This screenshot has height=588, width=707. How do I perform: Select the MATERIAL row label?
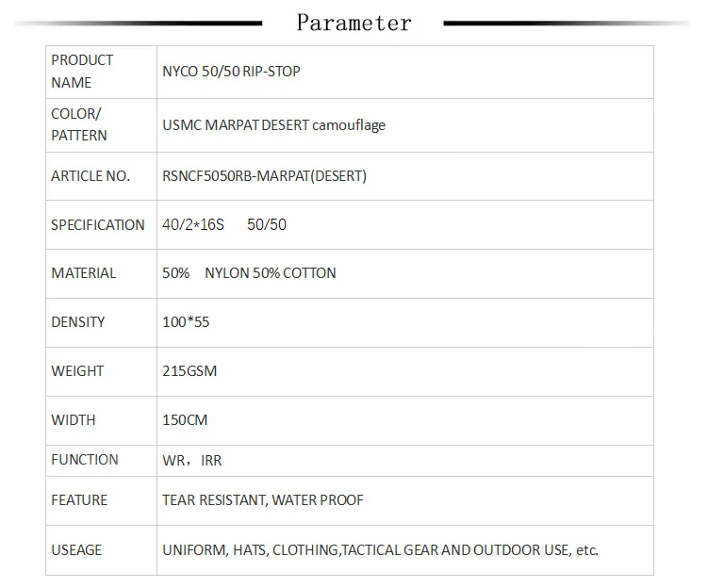pos(83,273)
